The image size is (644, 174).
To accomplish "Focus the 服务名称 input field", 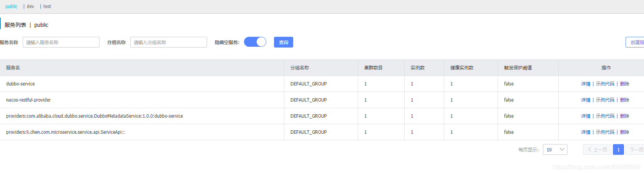I will pos(61,42).
